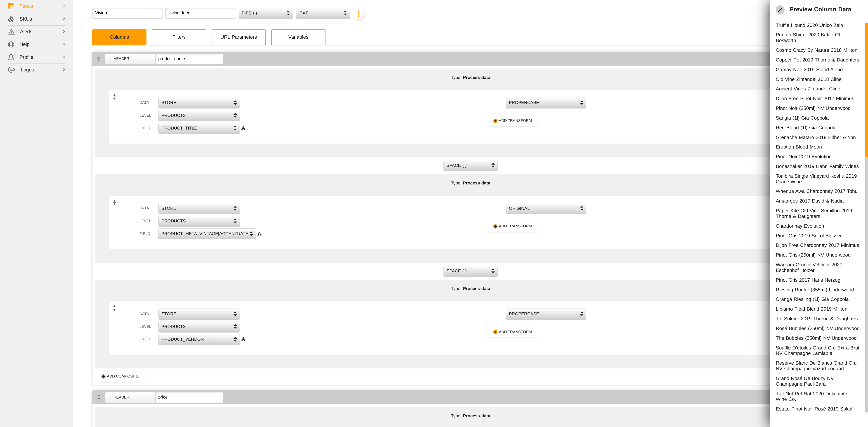This screenshot has height=427, width=868.
Task: Open the PRODUCT_VENDOR field dropdown
Action: coord(199,339)
